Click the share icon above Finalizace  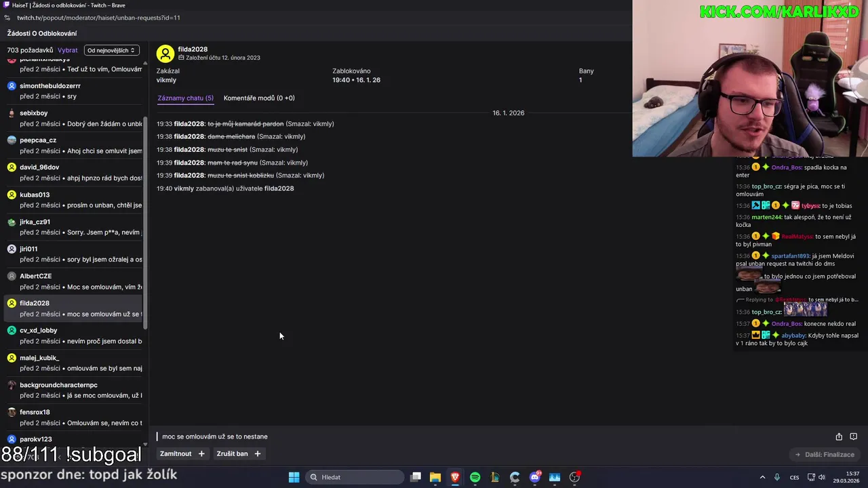[839, 436]
